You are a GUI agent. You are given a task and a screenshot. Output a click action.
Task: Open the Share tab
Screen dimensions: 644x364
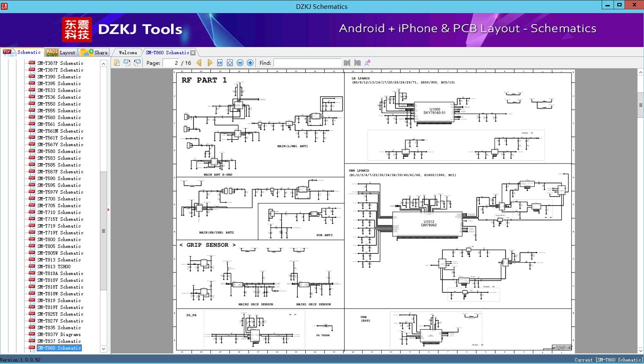pos(94,53)
